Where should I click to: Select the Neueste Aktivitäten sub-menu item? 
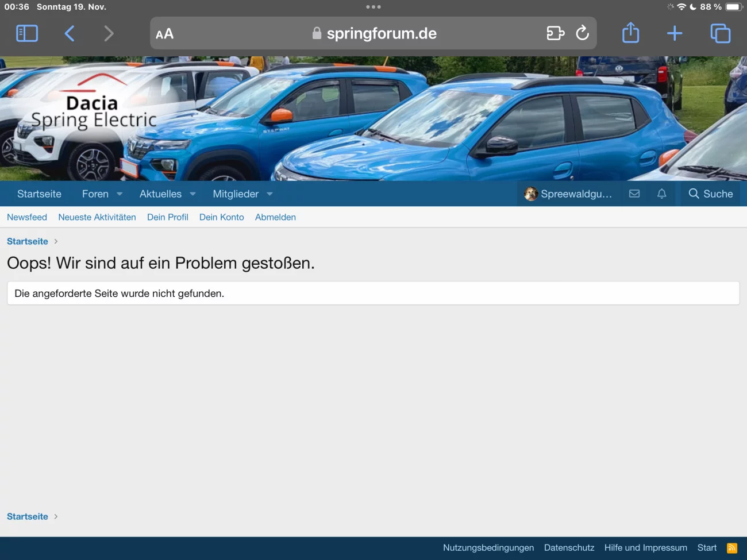(x=97, y=217)
